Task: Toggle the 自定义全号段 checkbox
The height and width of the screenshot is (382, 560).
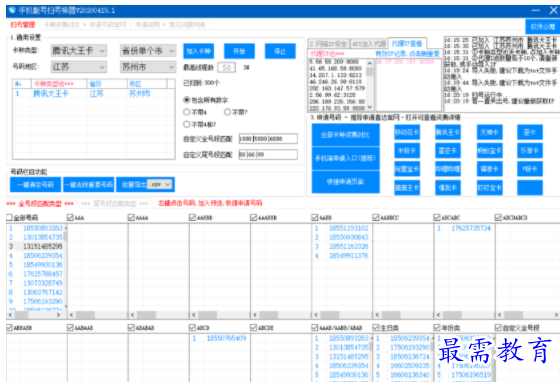Action: tap(498, 327)
